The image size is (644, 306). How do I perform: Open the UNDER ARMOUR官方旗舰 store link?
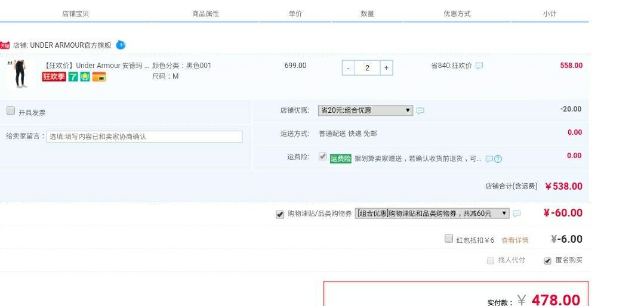click(x=70, y=45)
